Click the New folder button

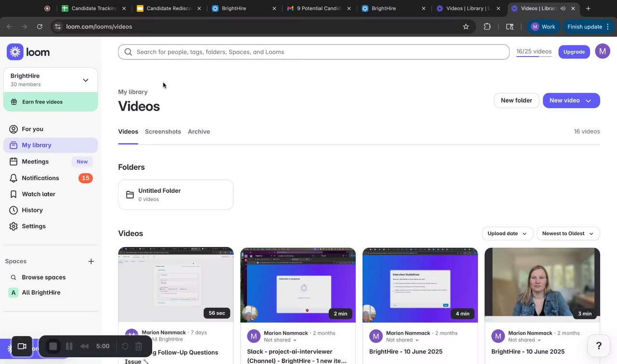click(516, 100)
